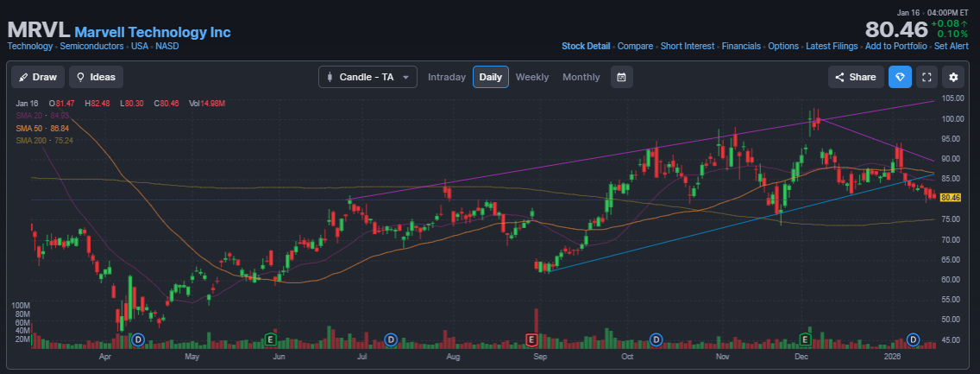Click the dividend D marker near Apr
This screenshot has height=374, width=980.
pos(139,339)
